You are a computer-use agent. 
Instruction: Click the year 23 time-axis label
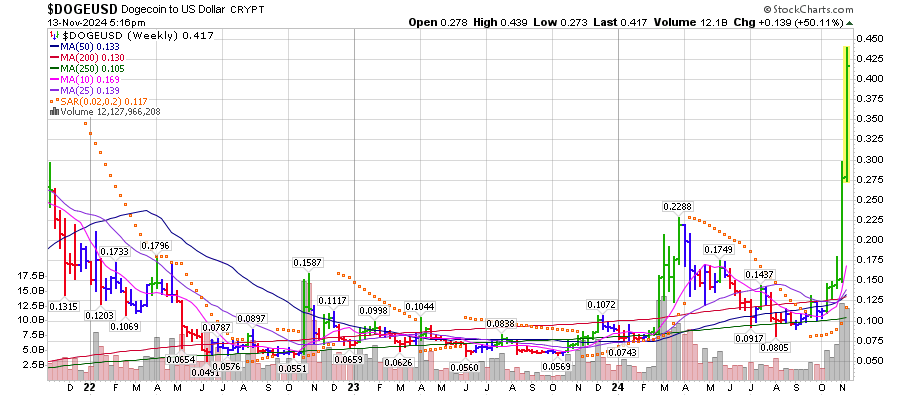[354, 387]
